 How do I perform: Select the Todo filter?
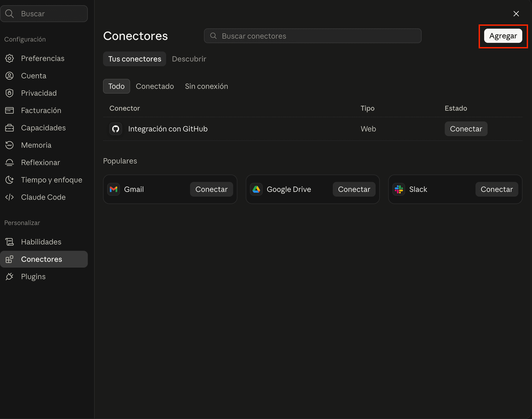click(116, 86)
